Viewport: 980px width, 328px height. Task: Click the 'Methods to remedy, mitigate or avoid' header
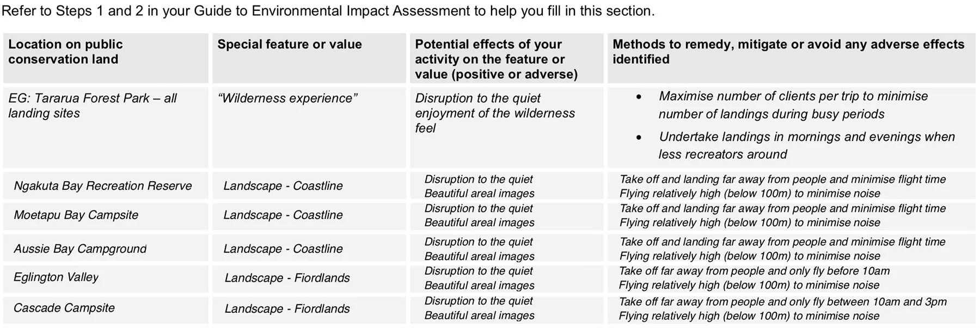pos(788,52)
